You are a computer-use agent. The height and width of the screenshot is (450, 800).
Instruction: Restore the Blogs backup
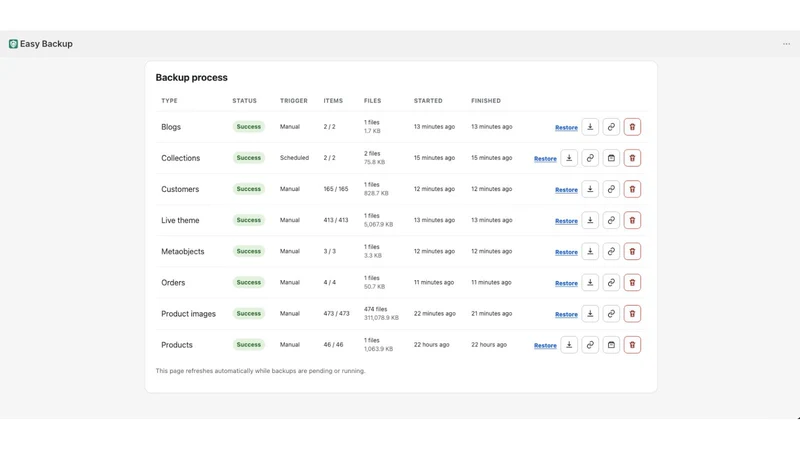click(x=566, y=128)
